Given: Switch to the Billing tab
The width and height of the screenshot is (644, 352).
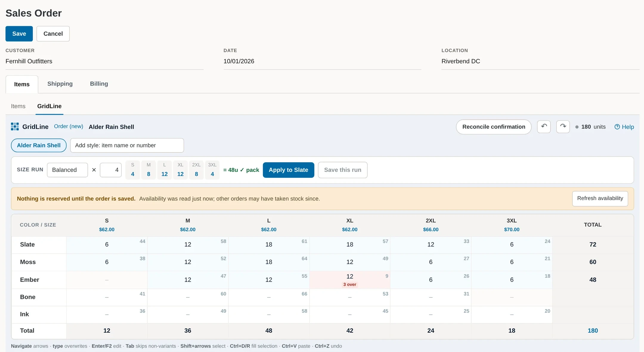Looking at the screenshot, I should (x=99, y=84).
